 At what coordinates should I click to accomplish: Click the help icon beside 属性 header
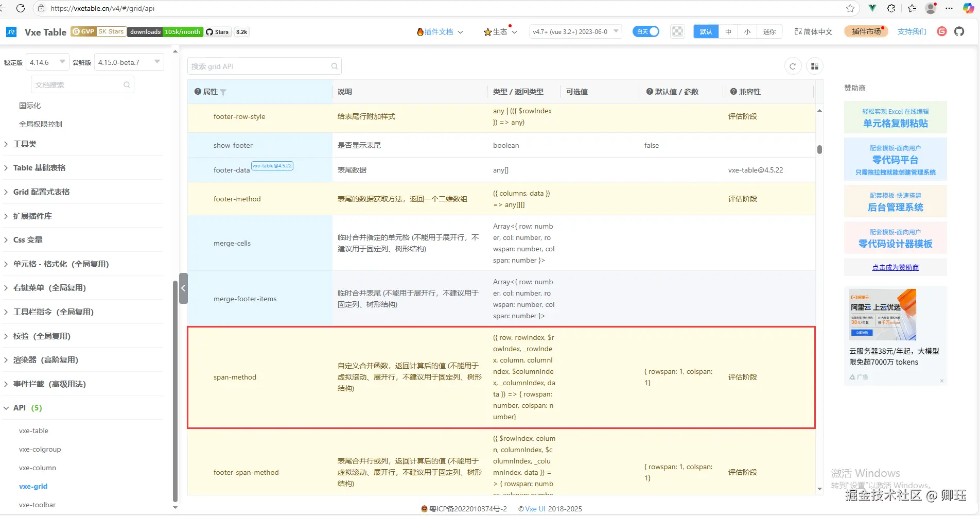point(198,92)
